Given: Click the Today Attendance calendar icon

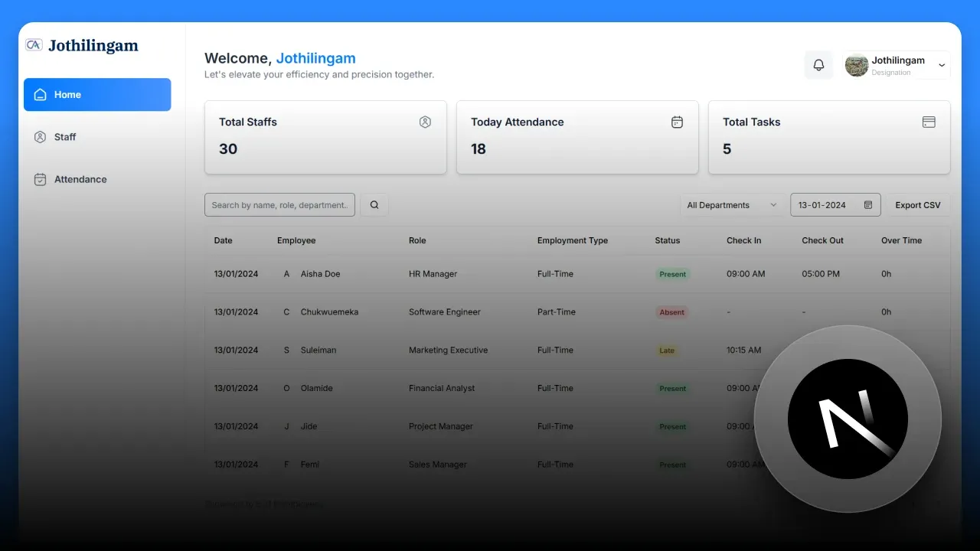Looking at the screenshot, I should pyautogui.click(x=677, y=122).
